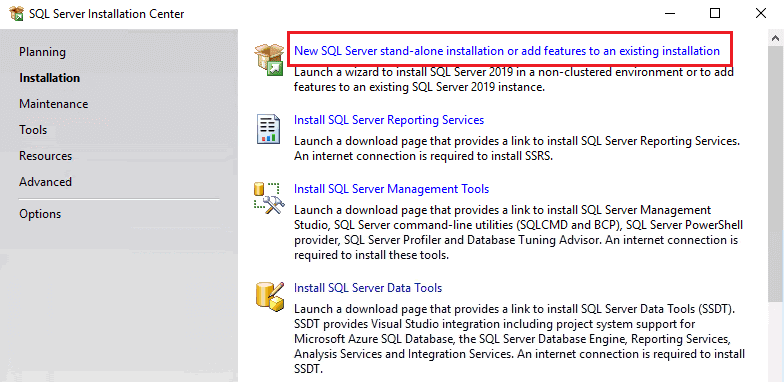Show the Resources section
784x382 pixels.
pos(46,156)
